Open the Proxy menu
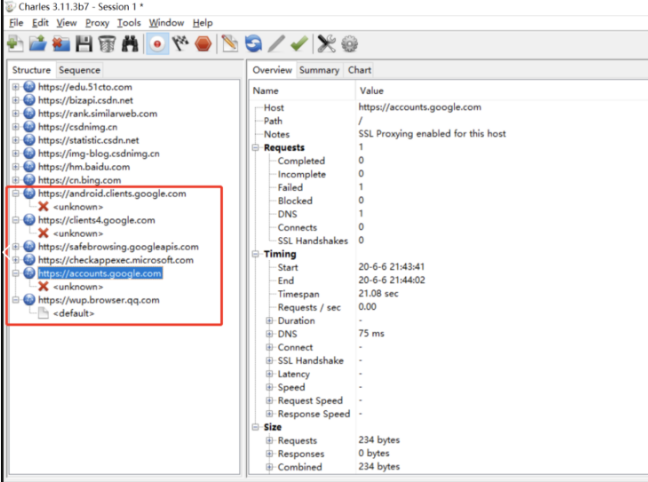This screenshot has width=648, height=482. (x=97, y=23)
